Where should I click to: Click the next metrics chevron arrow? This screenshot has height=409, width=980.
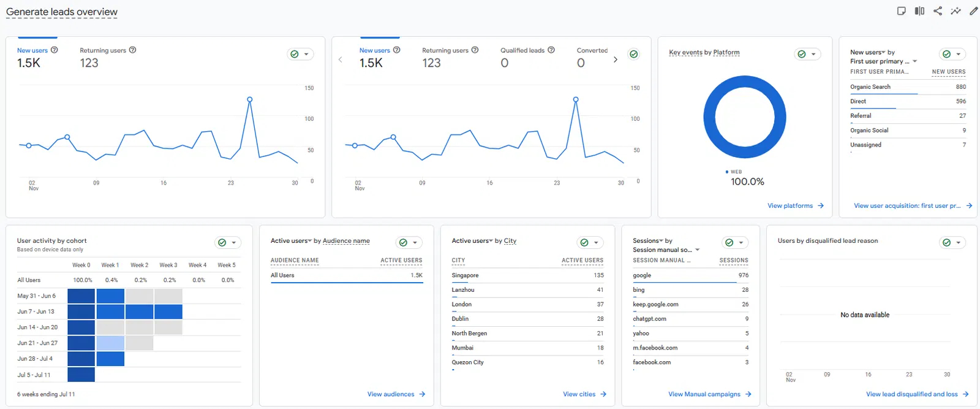click(x=616, y=59)
